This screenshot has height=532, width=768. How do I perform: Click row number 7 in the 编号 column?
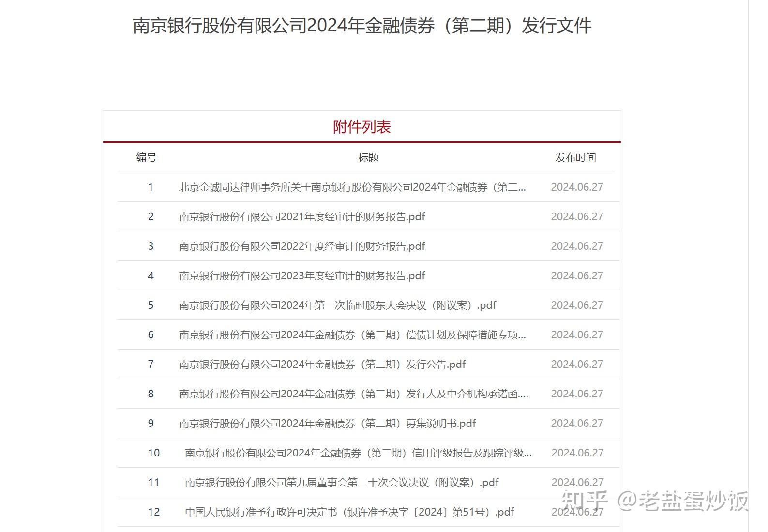click(151, 365)
